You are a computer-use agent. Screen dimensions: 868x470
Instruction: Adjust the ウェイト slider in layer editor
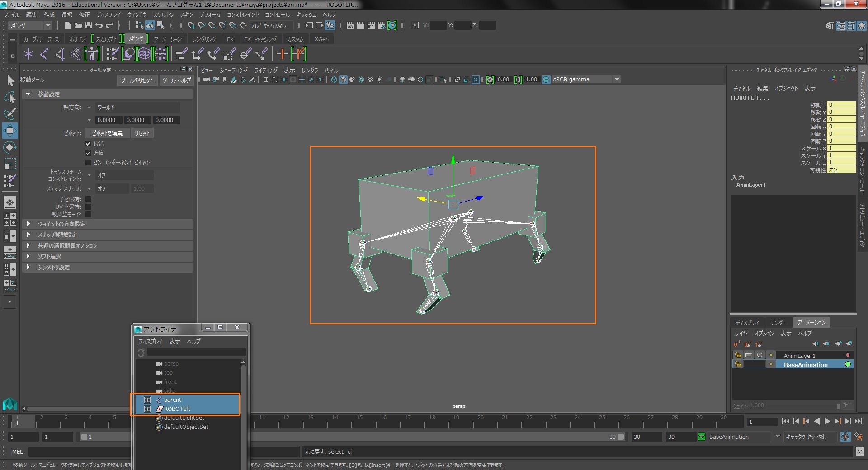838,406
